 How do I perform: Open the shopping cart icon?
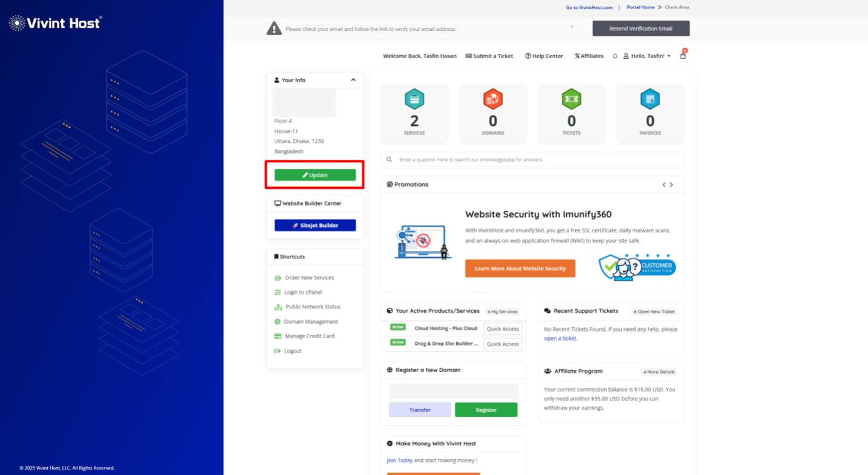click(x=683, y=56)
